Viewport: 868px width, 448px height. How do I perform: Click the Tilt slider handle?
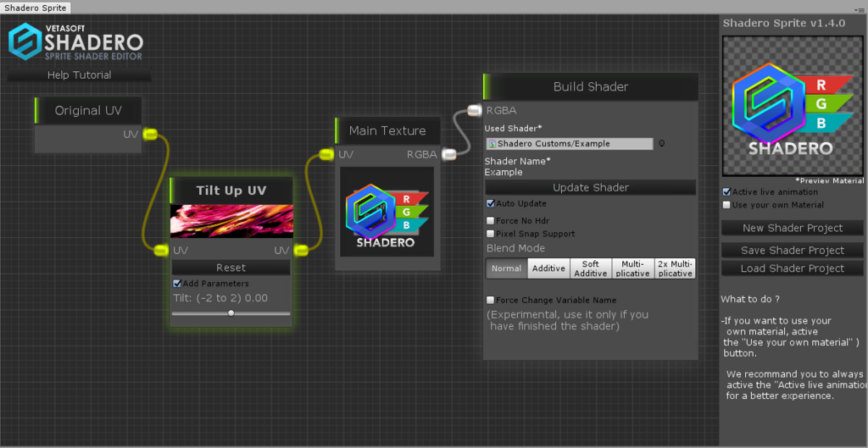[x=231, y=313]
